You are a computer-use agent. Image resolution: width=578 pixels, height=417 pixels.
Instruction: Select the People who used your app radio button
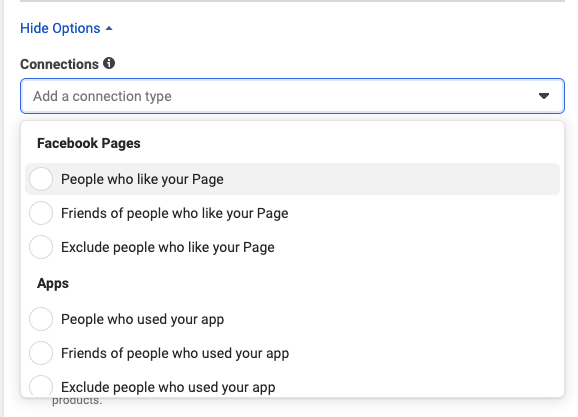(41, 319)
